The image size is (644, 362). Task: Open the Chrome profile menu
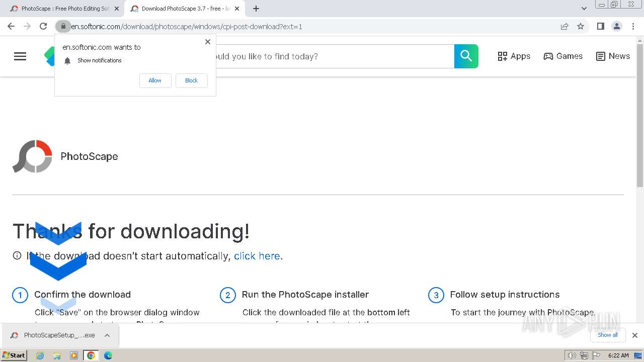[x=616, y=26]
